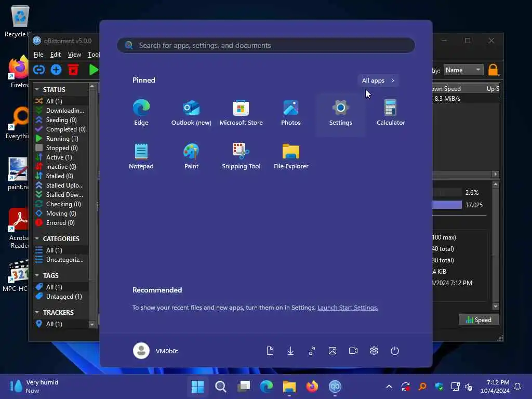Launch Outlook (new) pinned app
532x399 pixels.
(x=191, y=113)
